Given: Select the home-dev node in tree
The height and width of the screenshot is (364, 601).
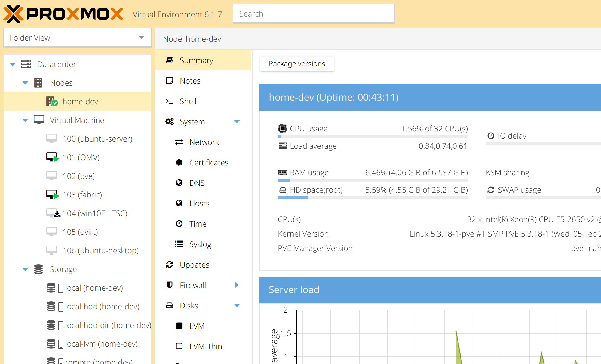Looking at the screenshot, I should click(x=77, y=101).
